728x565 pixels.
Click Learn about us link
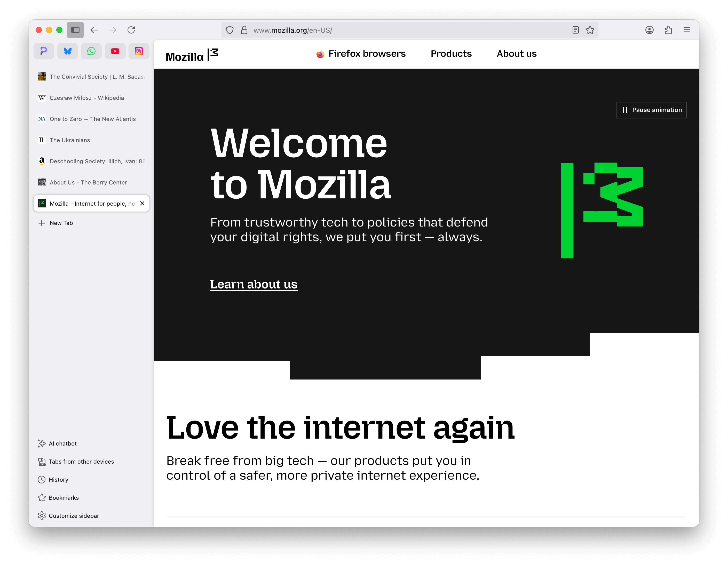(x=254, y=285)
